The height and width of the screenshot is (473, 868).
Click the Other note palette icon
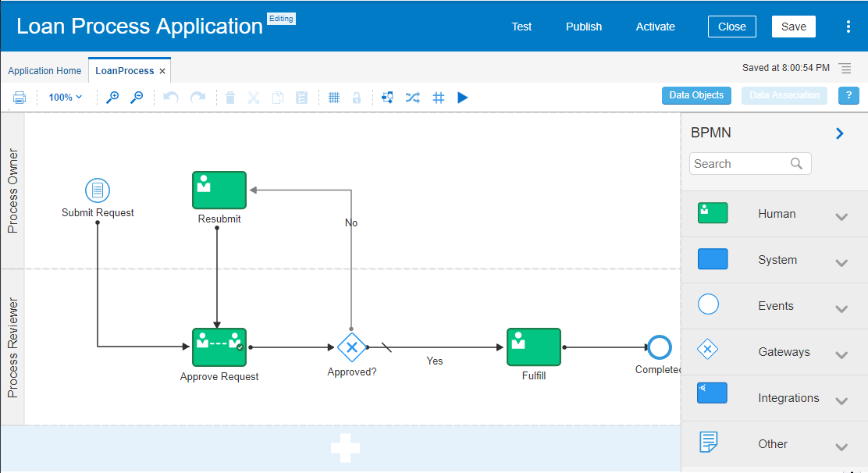point(709,442)
